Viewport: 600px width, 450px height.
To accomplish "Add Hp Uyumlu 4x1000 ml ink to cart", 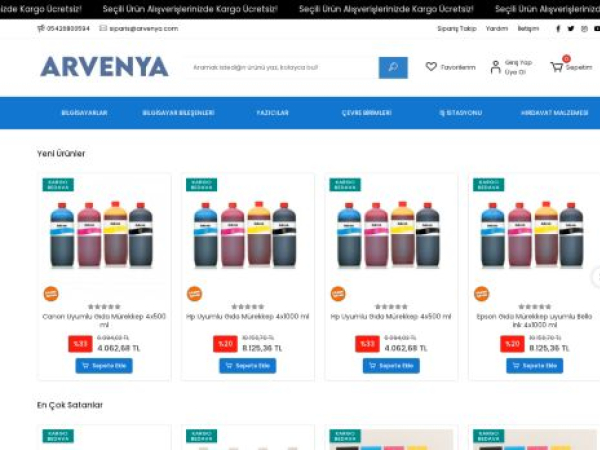I will 248,366.
